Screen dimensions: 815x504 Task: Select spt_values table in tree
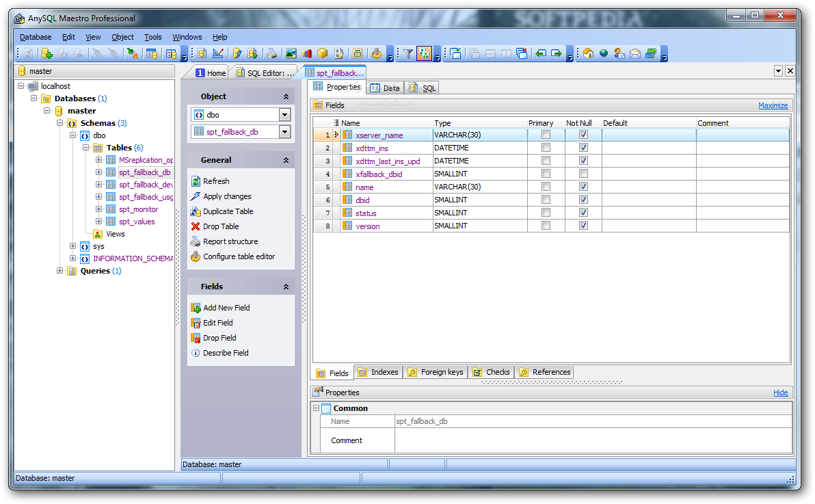click(137, 222)
